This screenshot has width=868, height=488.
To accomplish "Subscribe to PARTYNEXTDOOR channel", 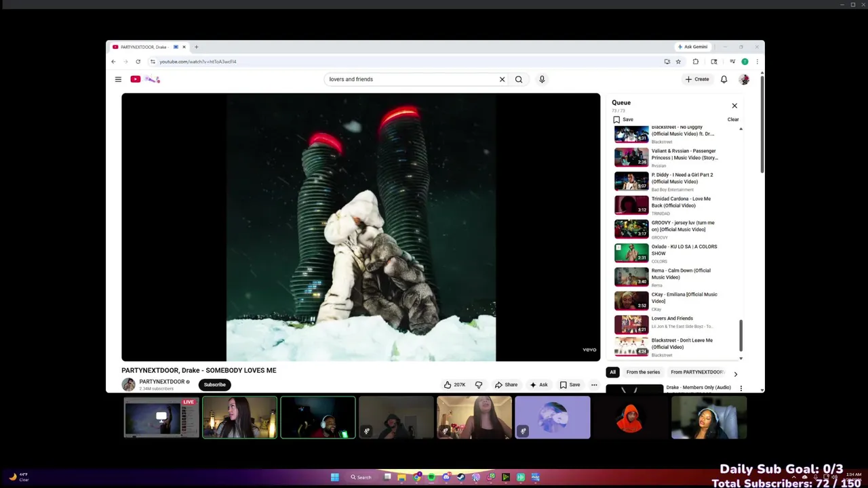I will (214, 385).
